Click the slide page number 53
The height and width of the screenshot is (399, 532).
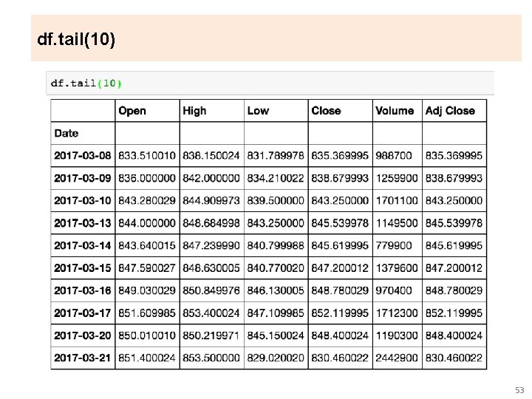[519, 390]
